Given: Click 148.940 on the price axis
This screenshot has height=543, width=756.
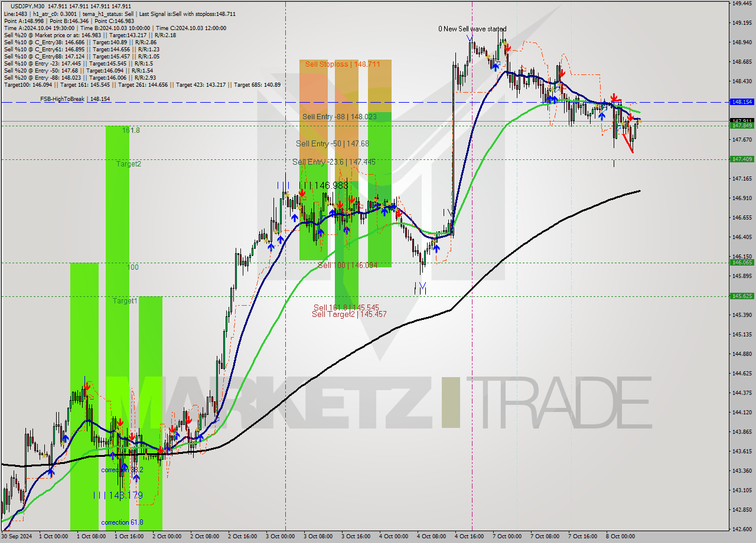Looking at the screenshot, I should tap(742, 42).
